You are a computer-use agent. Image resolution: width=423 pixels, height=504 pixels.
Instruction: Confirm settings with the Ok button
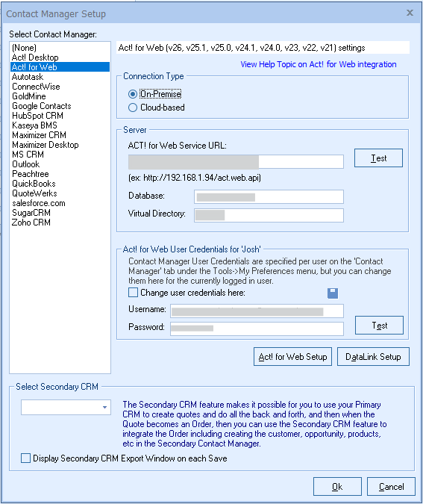(x=337, y=487)
